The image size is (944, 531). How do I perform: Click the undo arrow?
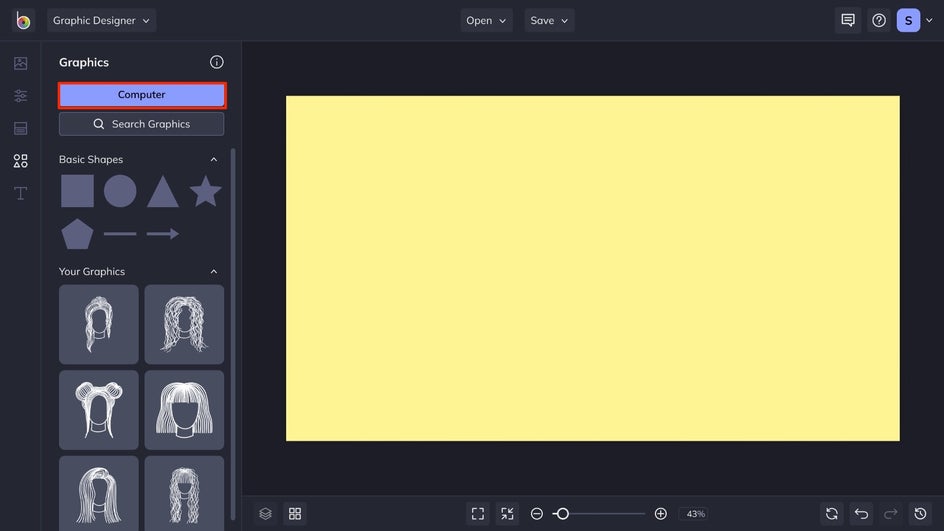pyautogui.click(x=862, y=514)
